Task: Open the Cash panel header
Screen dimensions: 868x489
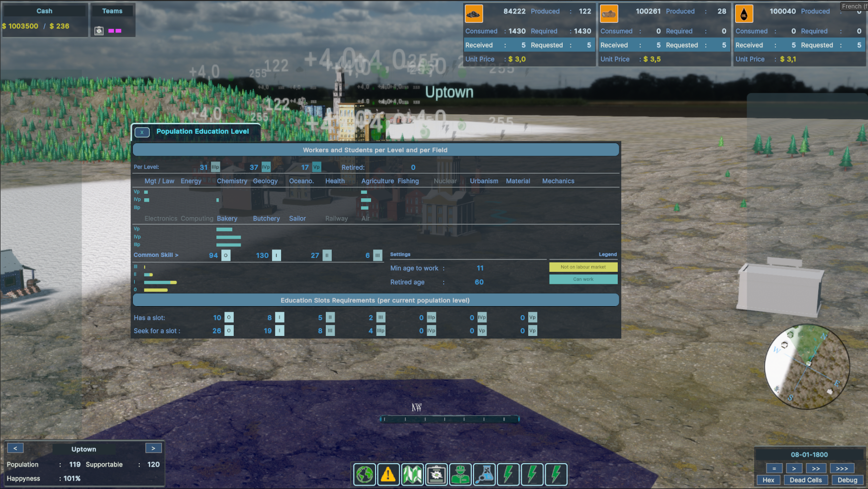Action: [x=44, y=11]
